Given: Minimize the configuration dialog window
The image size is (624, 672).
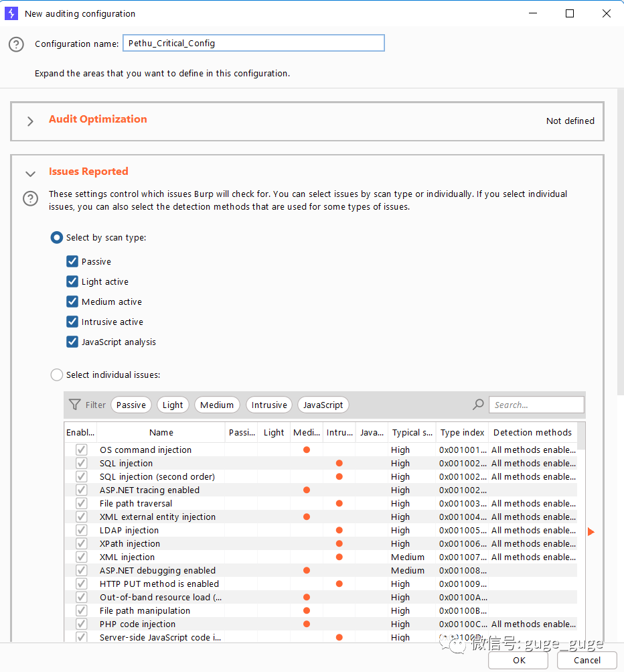Looking at the screenshot, I should pyautogui.click(x=533, y=13).
